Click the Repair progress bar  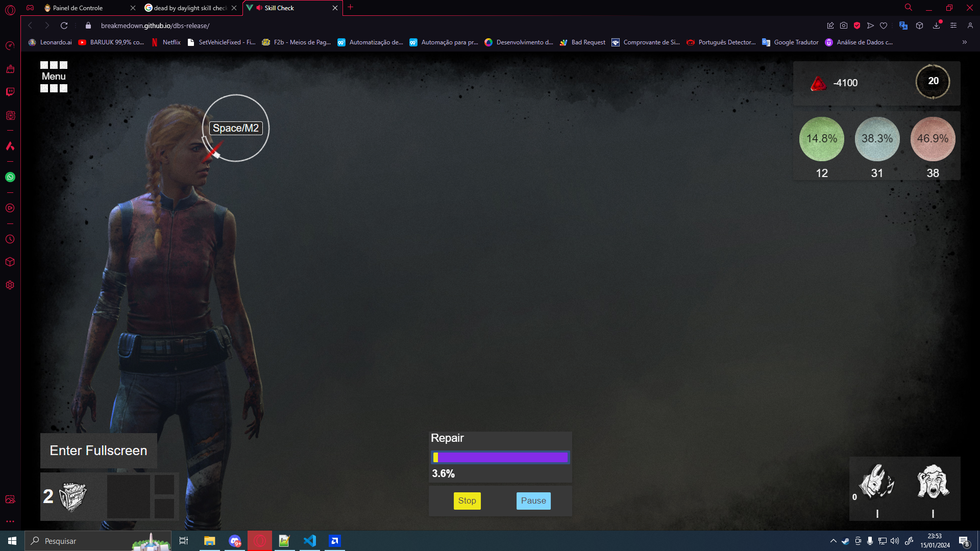500,457
